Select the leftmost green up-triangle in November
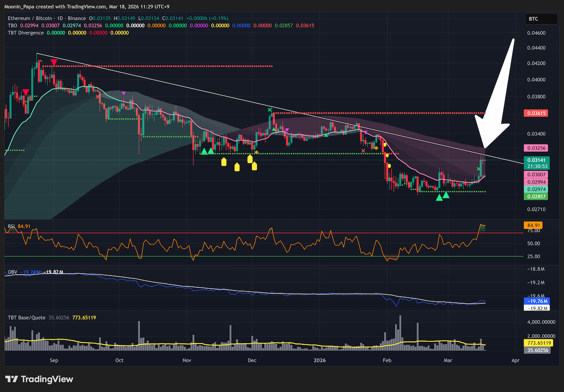The image size is (564, 392). 204,151
